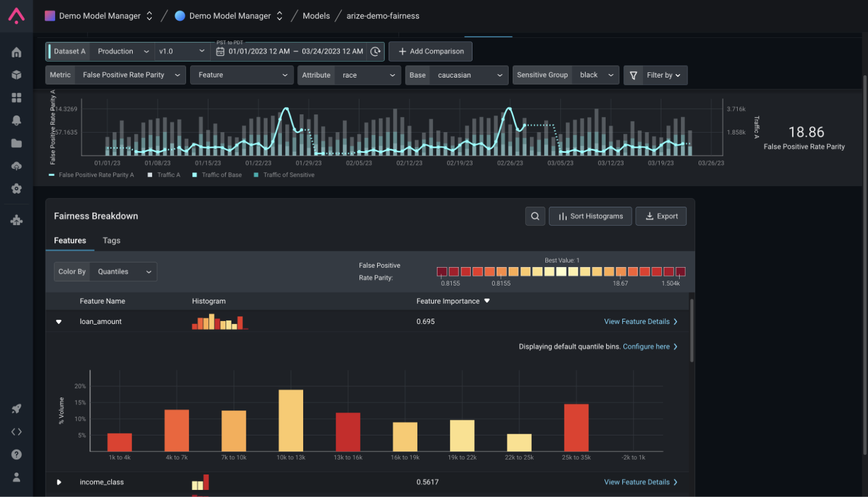
Task: Click the income_class mini histogram thumbnail
Action: pos(200,482)
